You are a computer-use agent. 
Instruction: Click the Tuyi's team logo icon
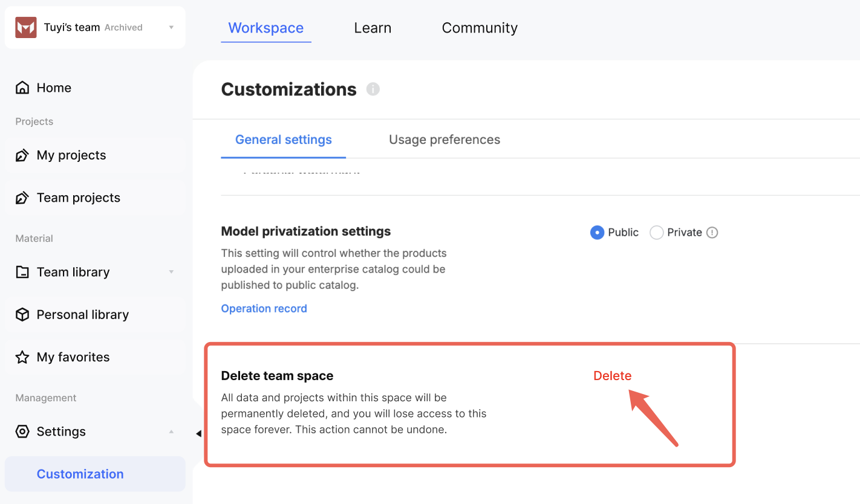(x=26, y=28)
